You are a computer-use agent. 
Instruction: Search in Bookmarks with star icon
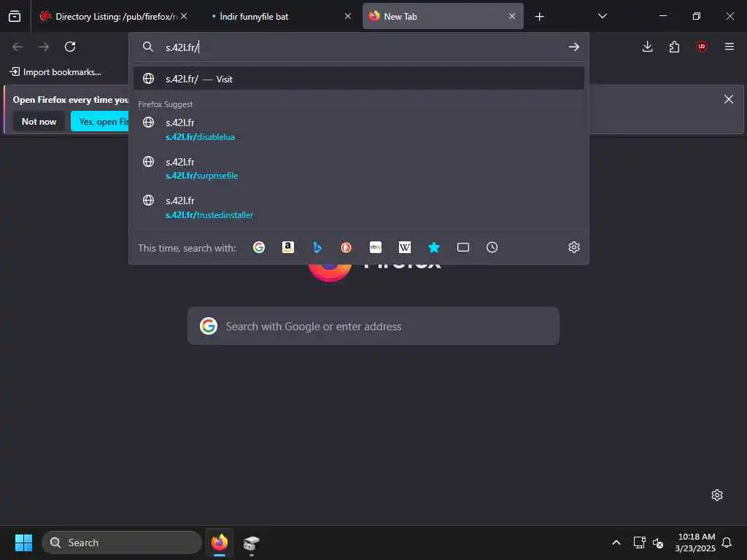433,247
